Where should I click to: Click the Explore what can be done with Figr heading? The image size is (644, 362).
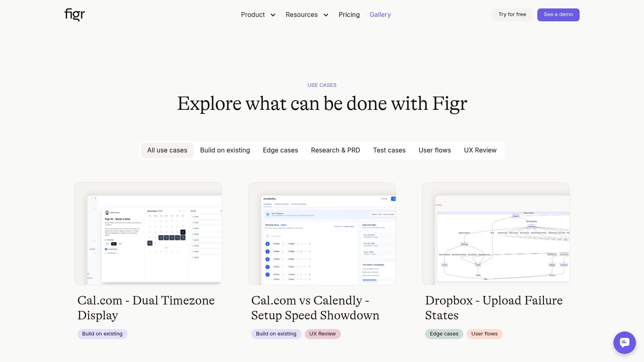tap(322, 104)
